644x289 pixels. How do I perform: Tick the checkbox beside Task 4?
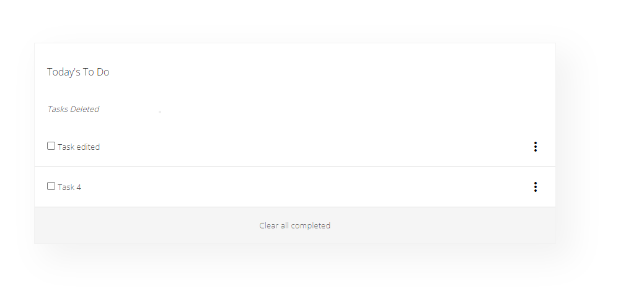tap(51, 186)
